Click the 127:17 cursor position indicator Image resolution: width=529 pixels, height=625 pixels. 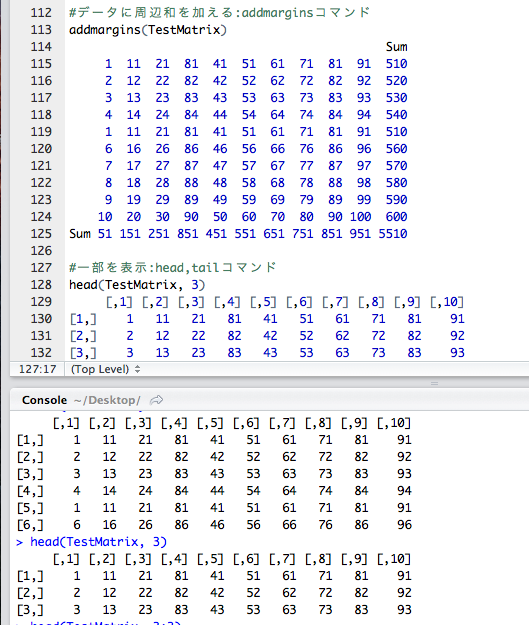[37, 369]
